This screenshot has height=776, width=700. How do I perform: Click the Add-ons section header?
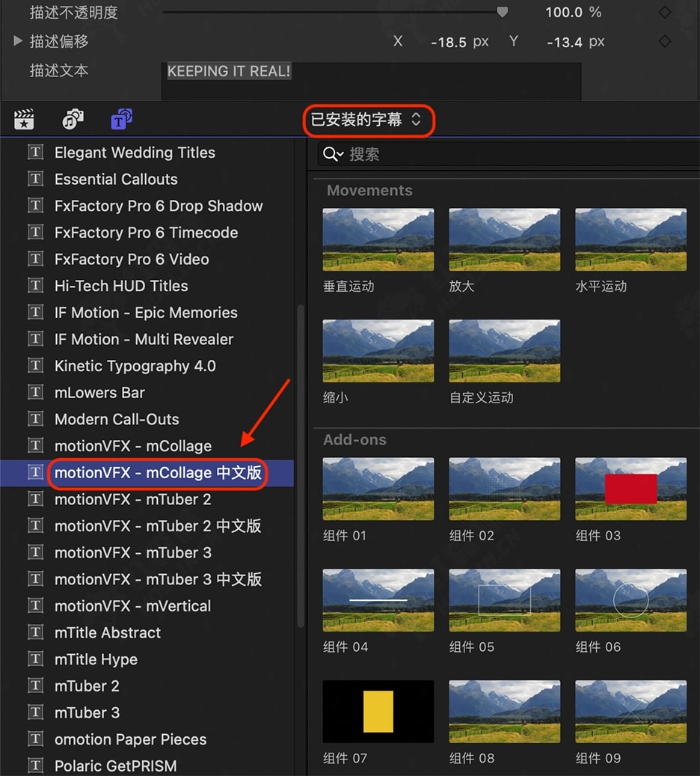pos(354,440)
